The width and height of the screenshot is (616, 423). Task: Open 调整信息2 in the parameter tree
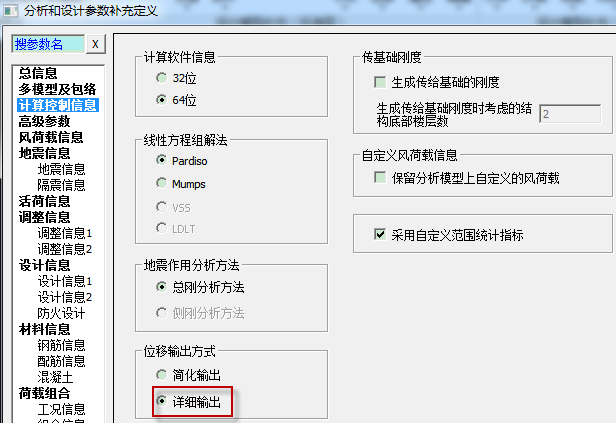[x=65, y=249]
